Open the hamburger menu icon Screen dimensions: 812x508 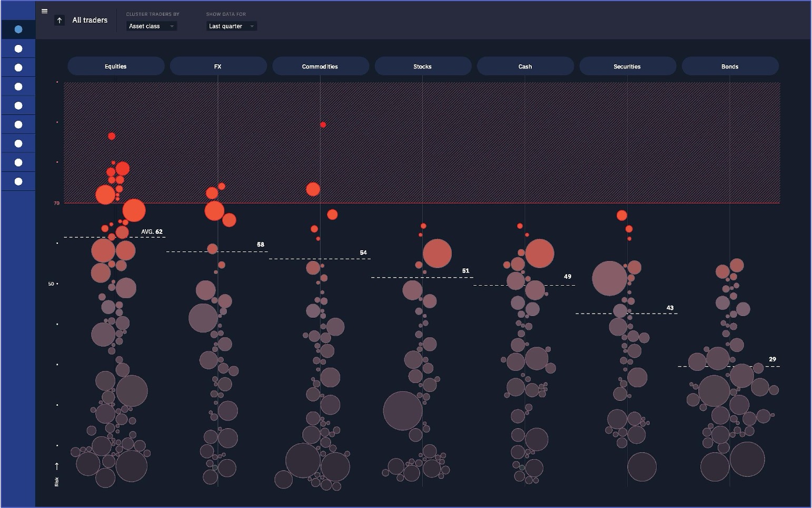44,11
